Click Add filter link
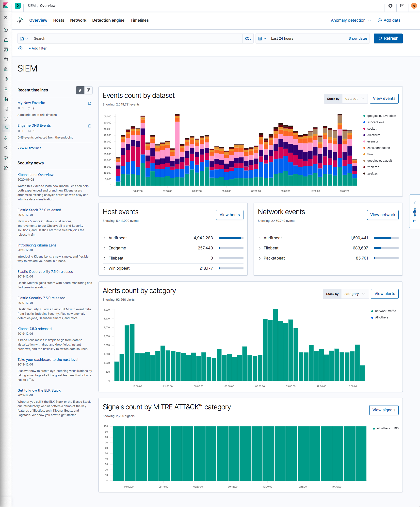This screenshot has width=420, height=507. pyautogui.click(x=37, y=48)
